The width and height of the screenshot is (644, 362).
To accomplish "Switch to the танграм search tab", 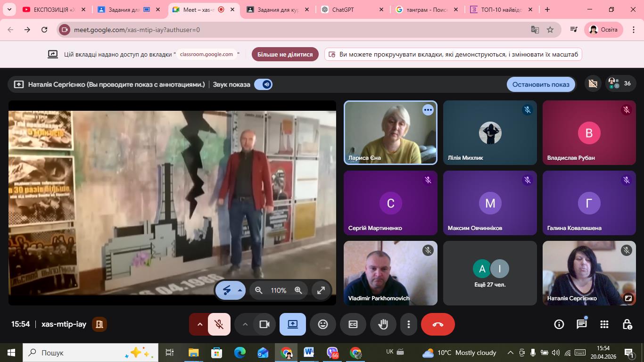I will (427, 9).
